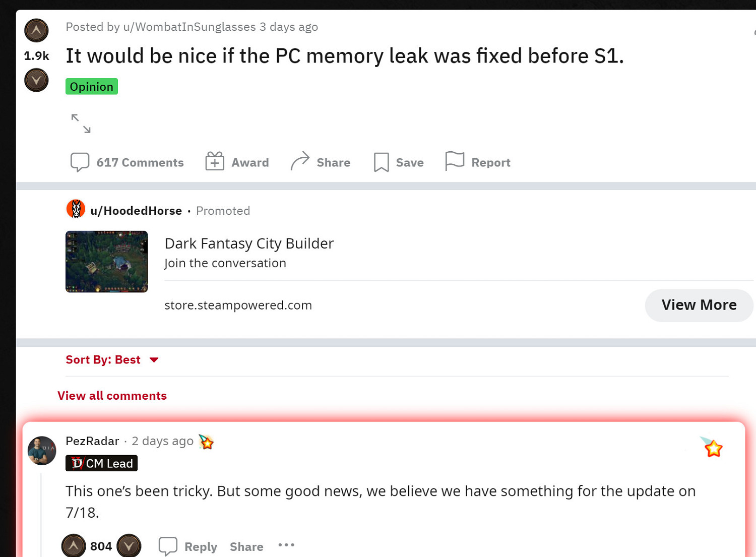Give an Award to the post

pyautogui.click(x=237, y=162)
